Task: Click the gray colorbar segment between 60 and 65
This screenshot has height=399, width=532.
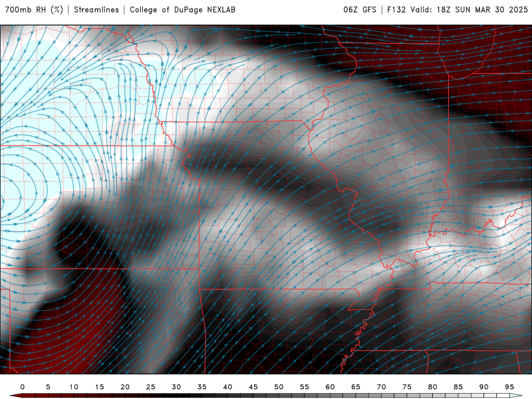Action: coord(342,396)
